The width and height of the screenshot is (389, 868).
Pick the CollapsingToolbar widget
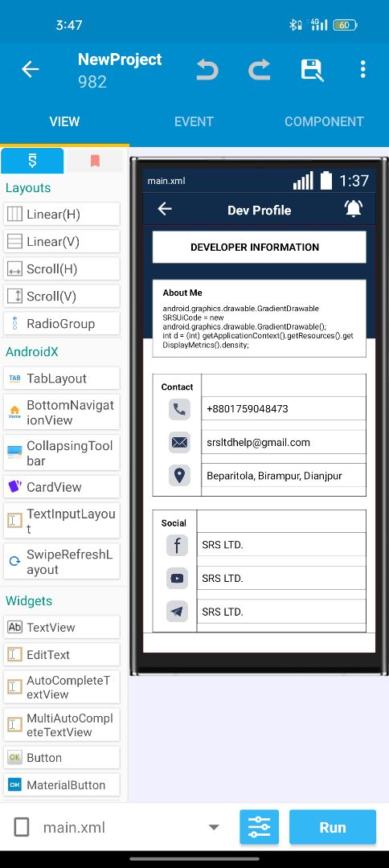[x=61, y=452]
